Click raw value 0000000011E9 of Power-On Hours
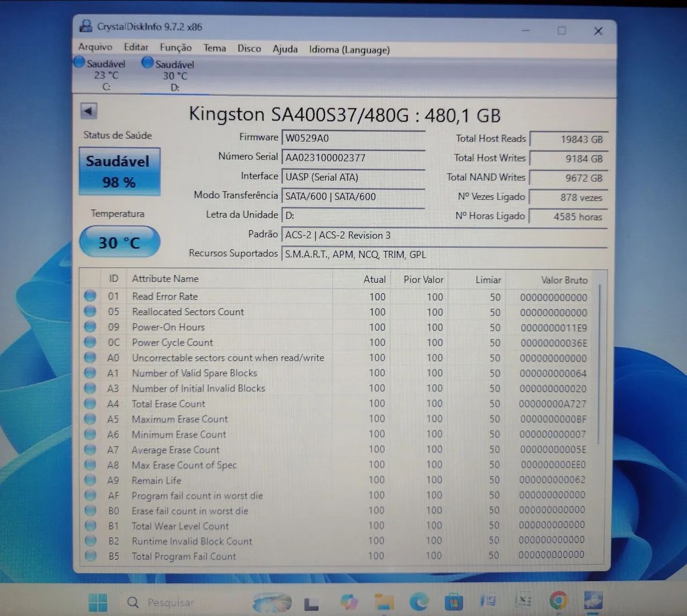 pos(554,328)
